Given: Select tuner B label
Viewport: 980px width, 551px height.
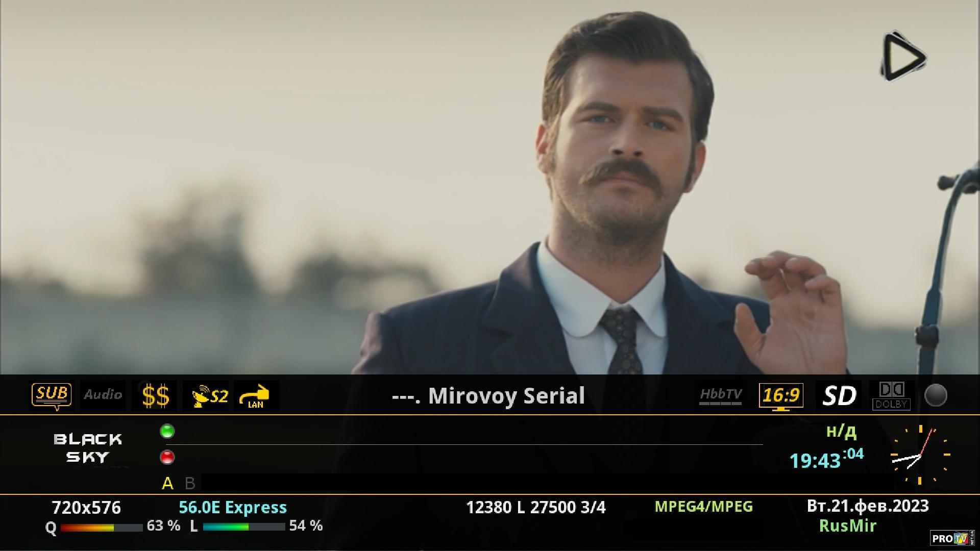Looking at the screenshot, I should [190, 483].
